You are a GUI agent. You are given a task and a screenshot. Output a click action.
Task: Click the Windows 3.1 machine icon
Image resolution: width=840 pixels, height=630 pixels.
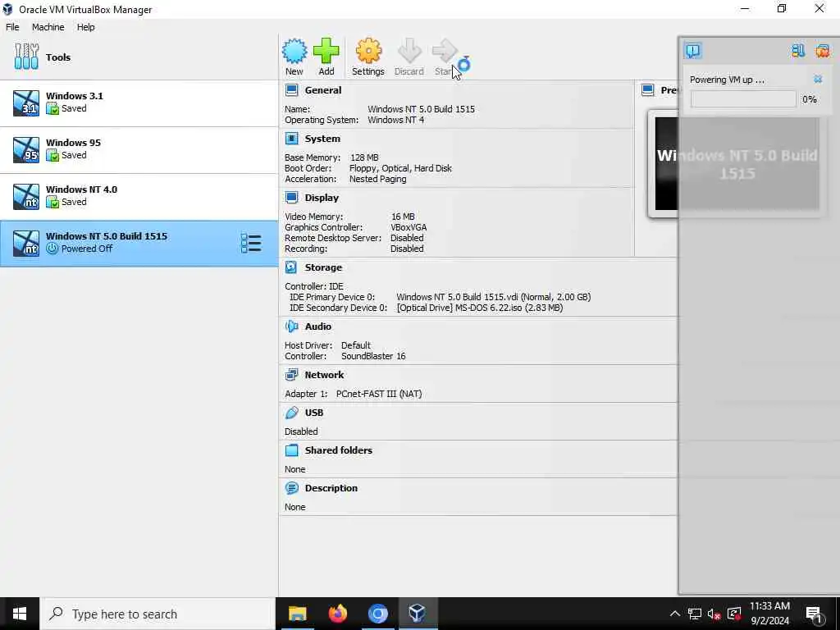(26, 103)
